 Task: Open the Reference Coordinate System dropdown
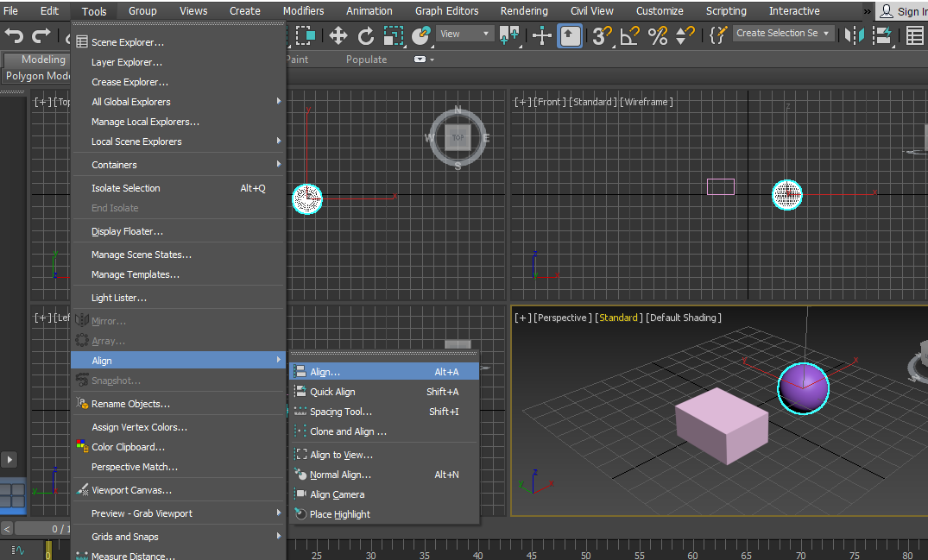[464, 34]
